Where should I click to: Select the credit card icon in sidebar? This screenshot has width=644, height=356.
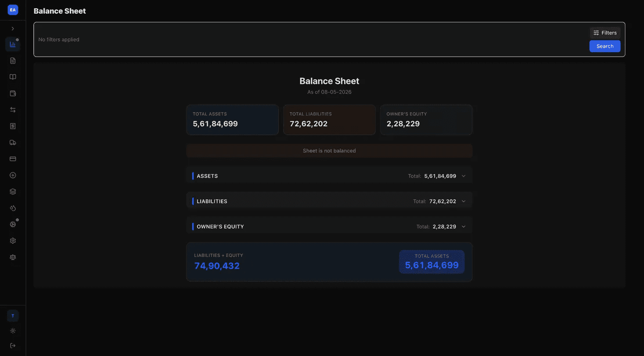[13, 159]
